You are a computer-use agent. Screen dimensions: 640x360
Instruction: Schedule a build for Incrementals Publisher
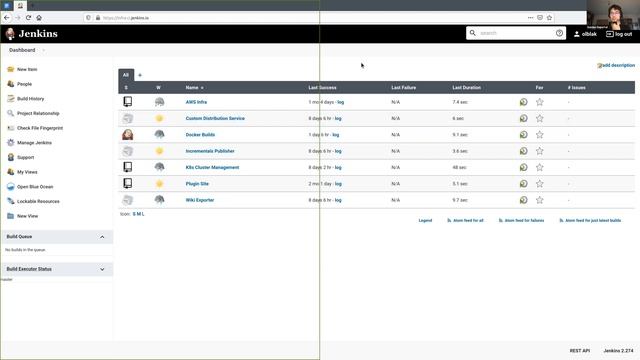pos(524,151)
